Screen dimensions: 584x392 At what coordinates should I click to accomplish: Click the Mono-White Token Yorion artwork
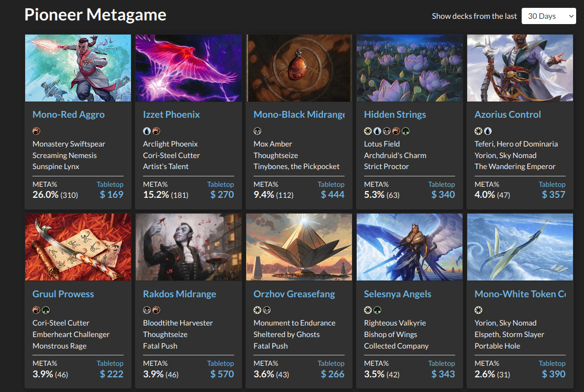[520, 247]
